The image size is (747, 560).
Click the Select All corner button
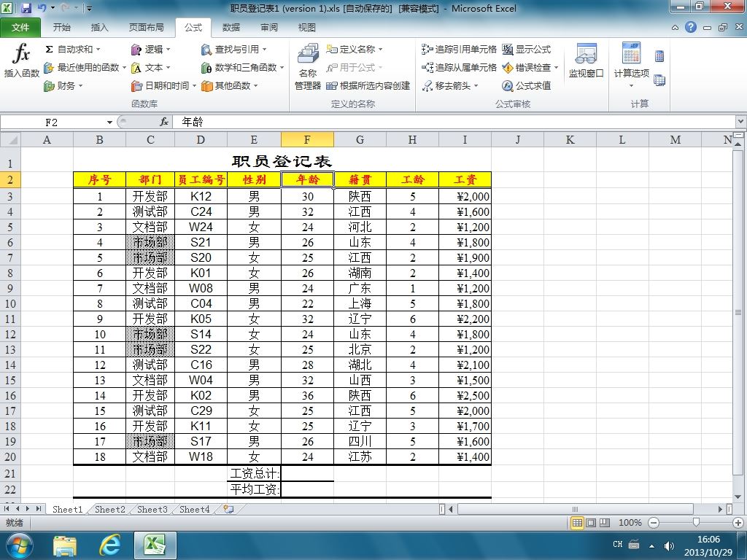click(x=10, y=139)
